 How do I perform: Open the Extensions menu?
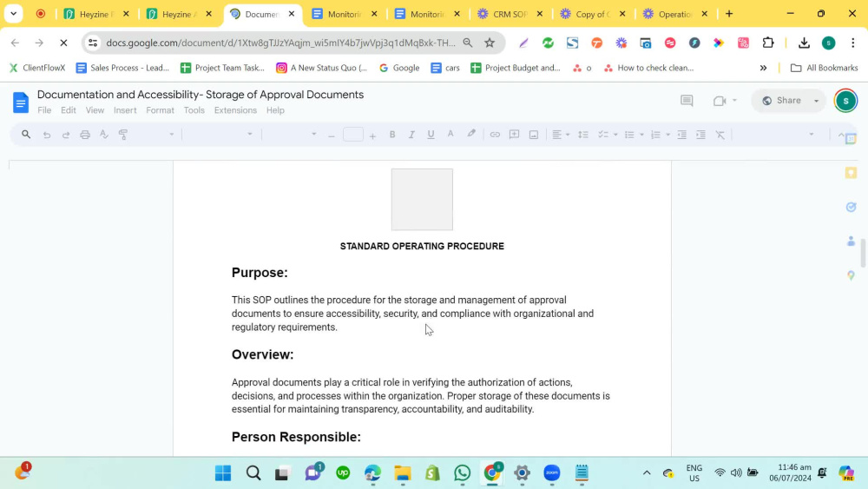click(235, 110)
